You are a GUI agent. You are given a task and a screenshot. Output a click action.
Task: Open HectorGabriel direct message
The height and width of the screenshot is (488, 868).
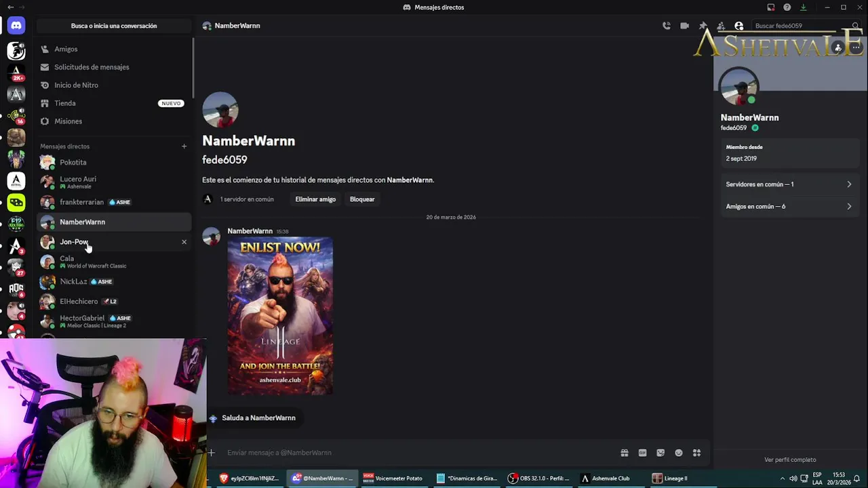coord(114,321)
